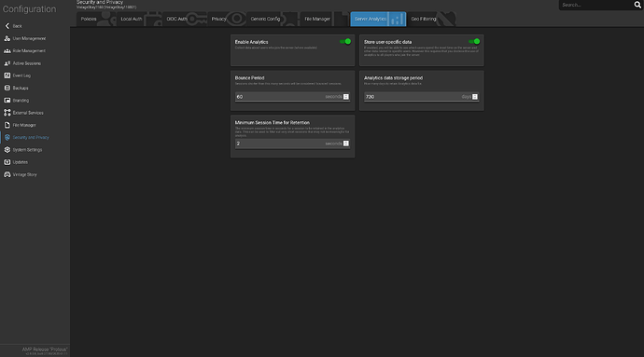644x357 pixels.
Task: Adjust Minimum Session Time stepper
Action: coord(346,144)
